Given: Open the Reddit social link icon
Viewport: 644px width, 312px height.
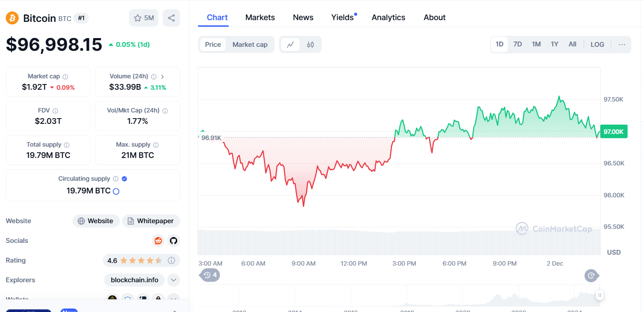Looking at the screenshot, I should [158, 241].
